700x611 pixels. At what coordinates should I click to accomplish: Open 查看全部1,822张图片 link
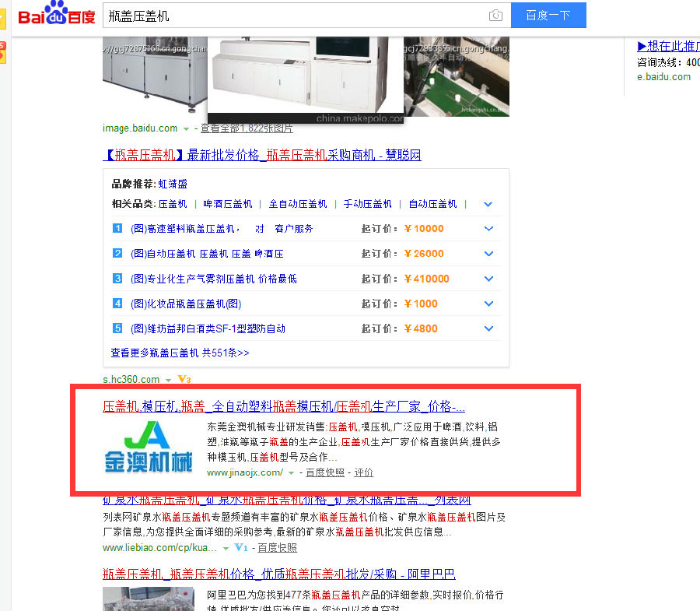247,128
